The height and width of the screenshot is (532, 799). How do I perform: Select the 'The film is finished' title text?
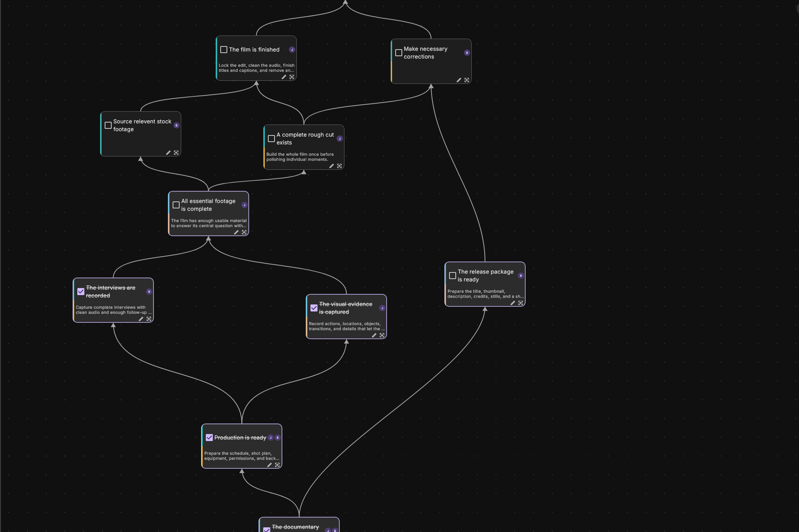point(254,50)
